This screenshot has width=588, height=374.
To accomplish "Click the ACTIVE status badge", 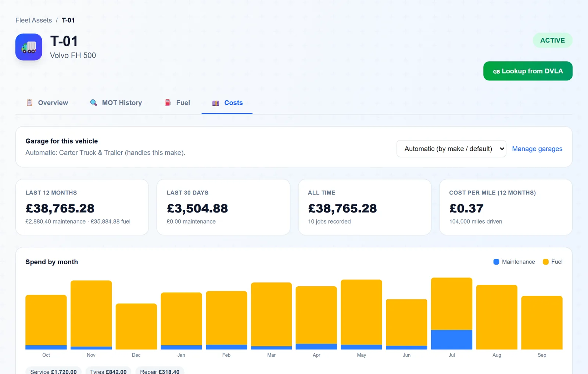I will [x=552, y=40].
